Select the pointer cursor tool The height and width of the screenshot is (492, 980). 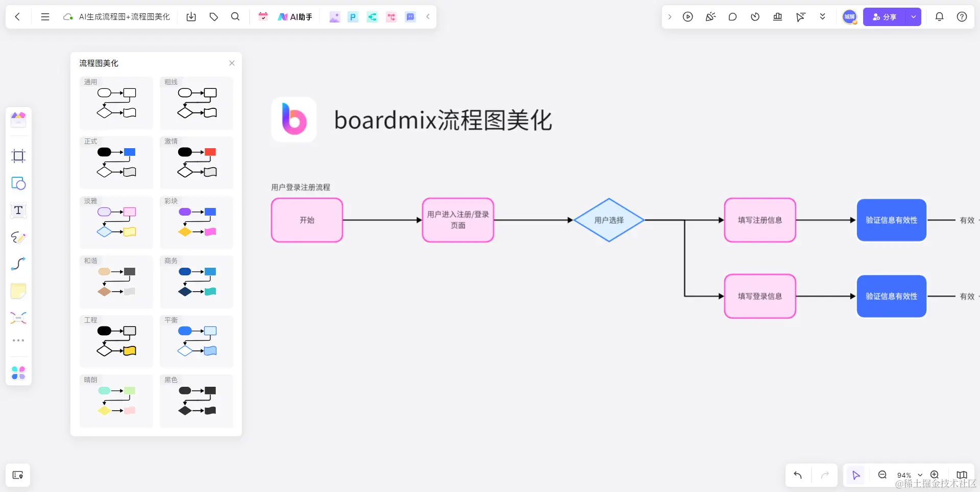[x=856, y=475]
